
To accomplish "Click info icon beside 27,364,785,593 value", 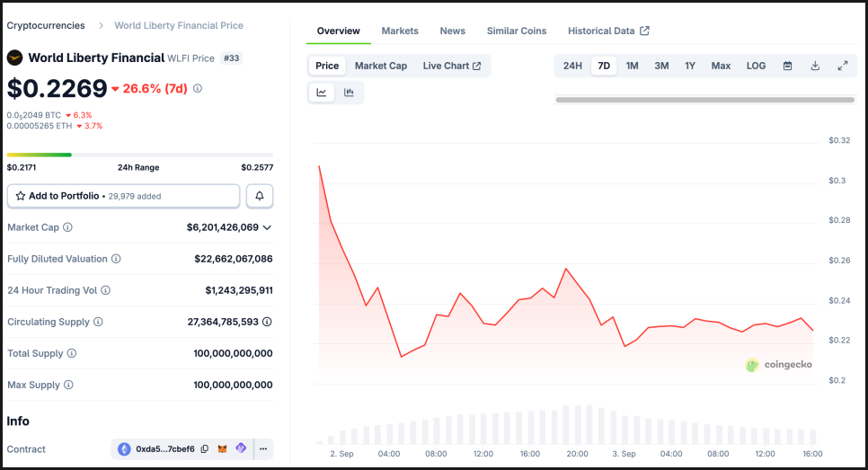I will [x=267, y=322].
